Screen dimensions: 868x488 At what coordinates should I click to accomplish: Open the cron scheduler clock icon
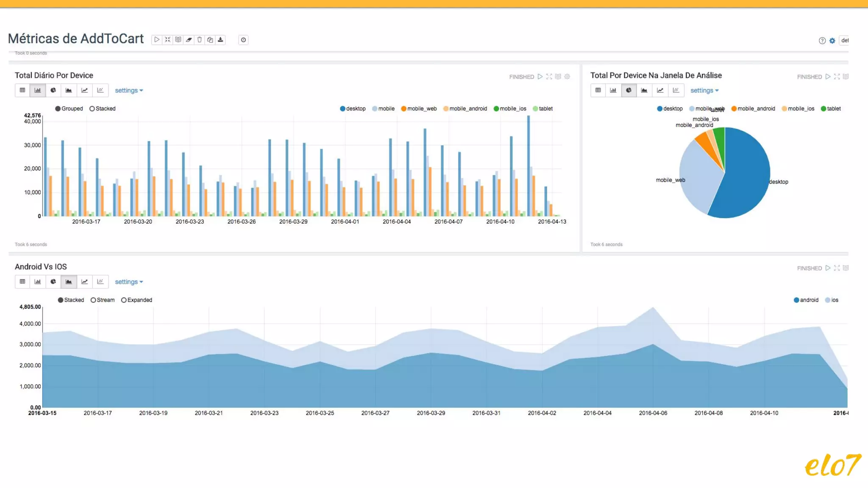click(x=243, y=40)
